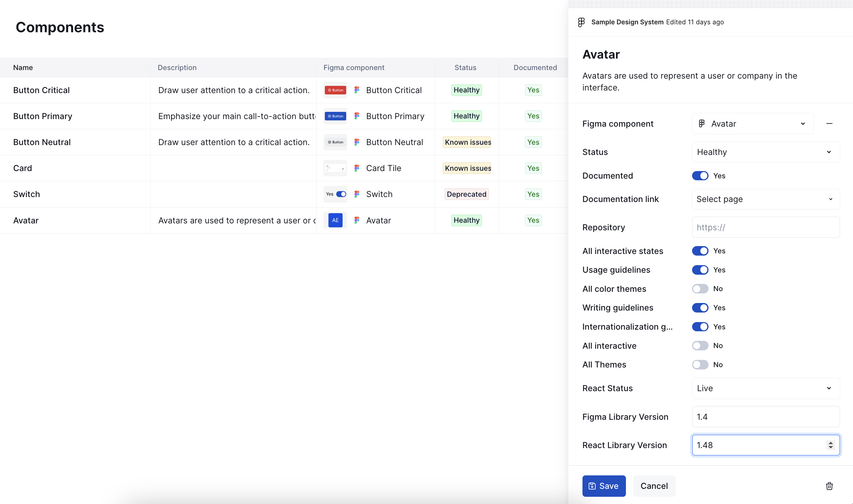Click the Figma icon beside Card Tile
This screenshot has width=853, height=504.
[357, 168]
